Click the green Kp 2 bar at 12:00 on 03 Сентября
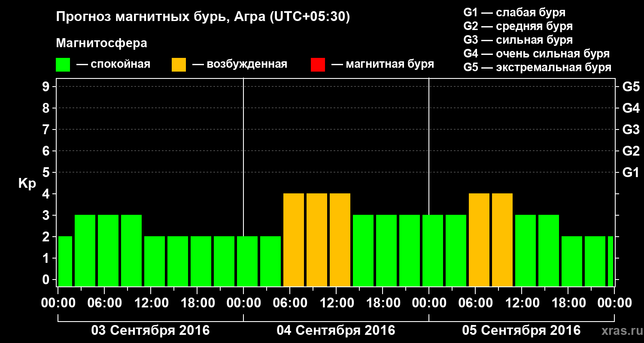This screenshot has height=343, width=644. point(155,262)
